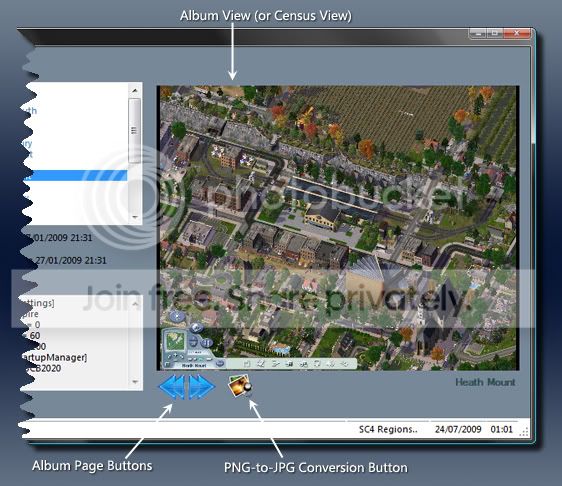Maximize the application window
Viewport: 562px width, 486px height.
[x=495, y=33]
